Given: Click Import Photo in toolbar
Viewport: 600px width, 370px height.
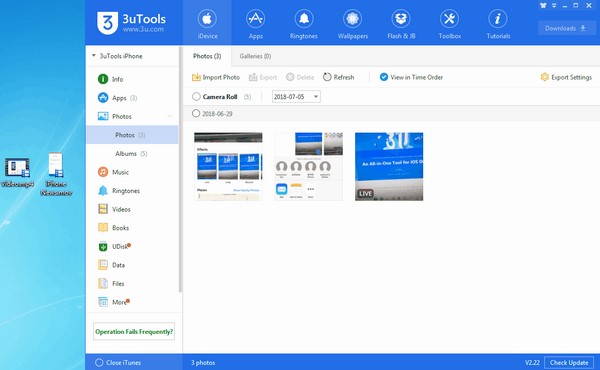Looking at the screenshot, I should click(216, 77).
